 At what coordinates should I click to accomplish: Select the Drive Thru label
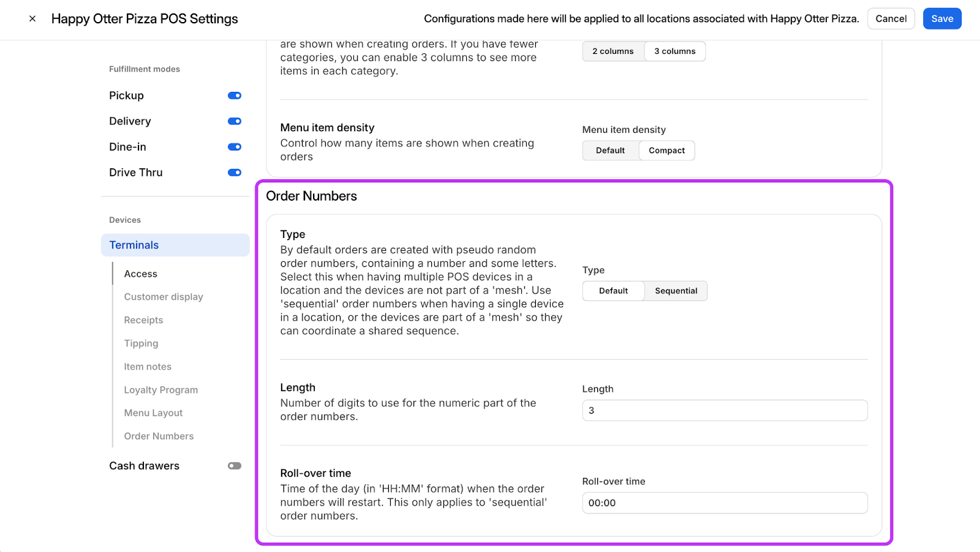136,173
